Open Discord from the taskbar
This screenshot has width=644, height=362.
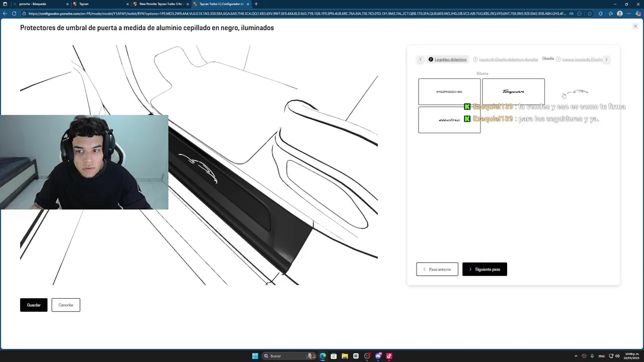(x=378, y=356)
